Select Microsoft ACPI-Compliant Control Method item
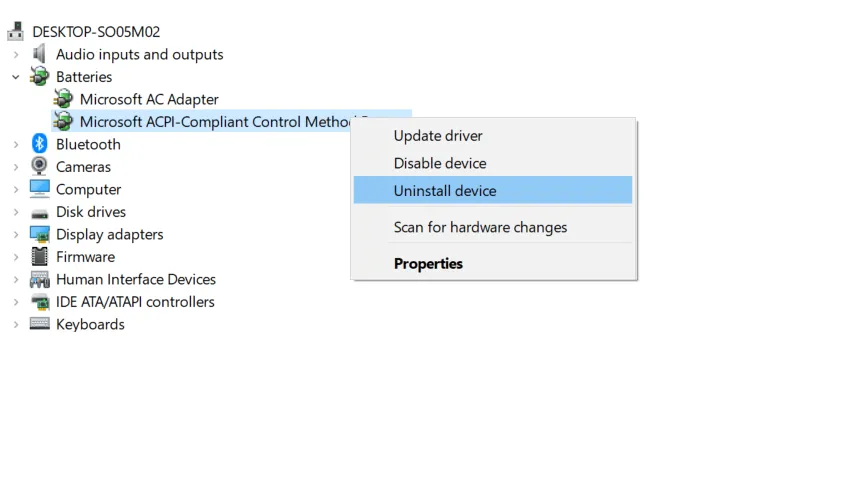 click(x=216, y=122)
